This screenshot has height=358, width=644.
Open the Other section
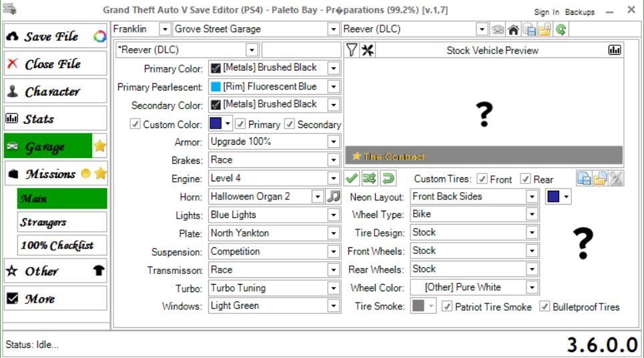pyautogui.click(x=55, y=271)
